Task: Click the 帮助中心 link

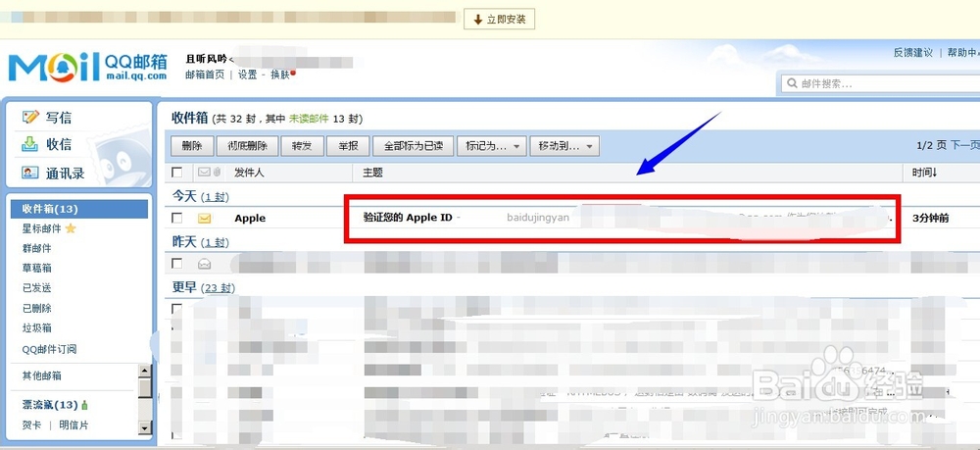Action: pos(963,53)
